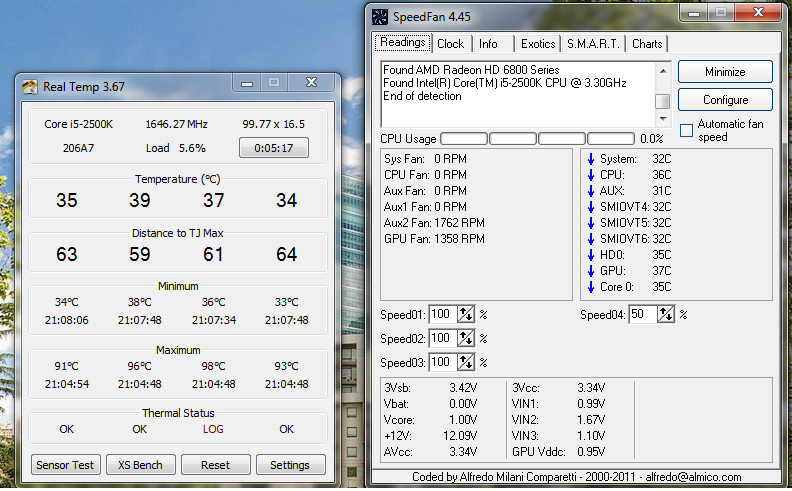Click the 98°C maximum temperature value

click(x=213, y=366)
